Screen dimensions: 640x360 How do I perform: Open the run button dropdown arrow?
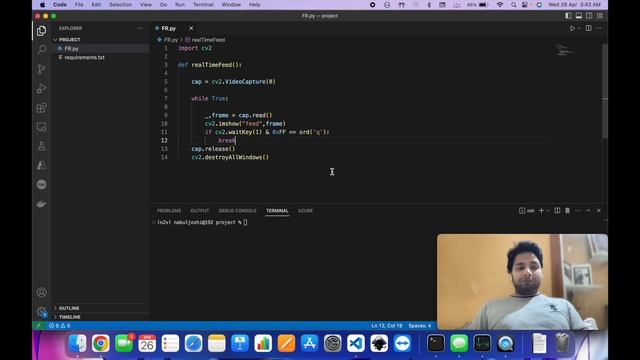(579, 28)
